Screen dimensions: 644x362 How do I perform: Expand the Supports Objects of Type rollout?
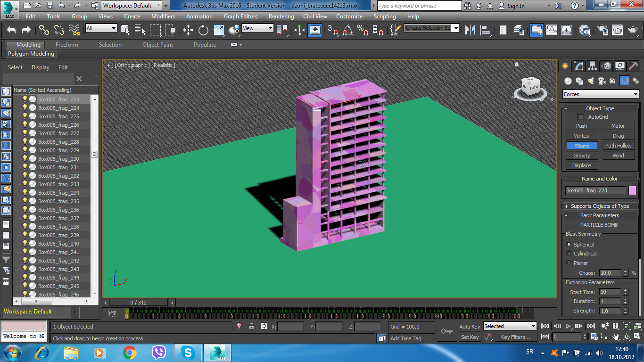pos(600,206)
